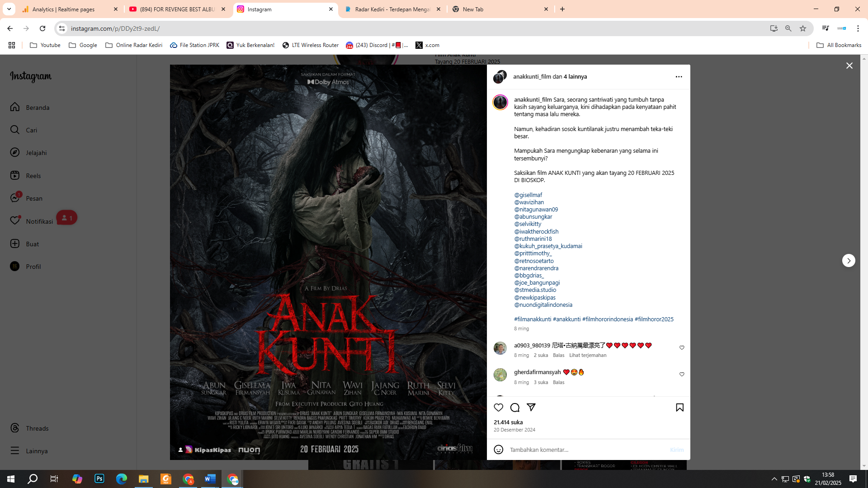Click the tagged people icon on poster
The width and height of the screenshot is (868, 488).
coord(180,450)
